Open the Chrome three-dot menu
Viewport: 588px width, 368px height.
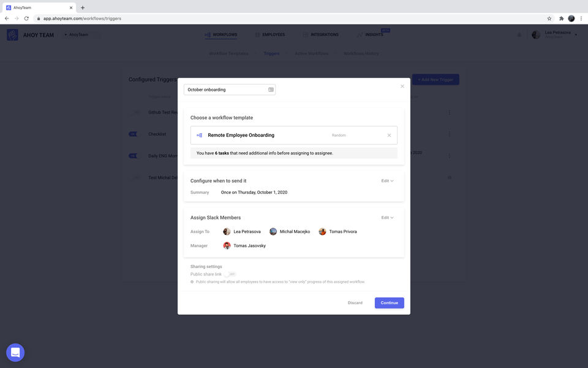(x=581, y=18)
